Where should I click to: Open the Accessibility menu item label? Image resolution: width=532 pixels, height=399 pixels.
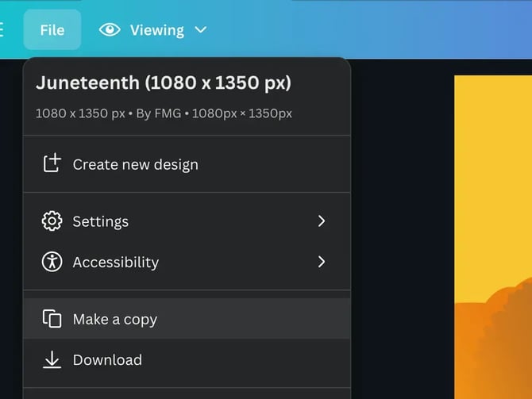tap(116, 262)
